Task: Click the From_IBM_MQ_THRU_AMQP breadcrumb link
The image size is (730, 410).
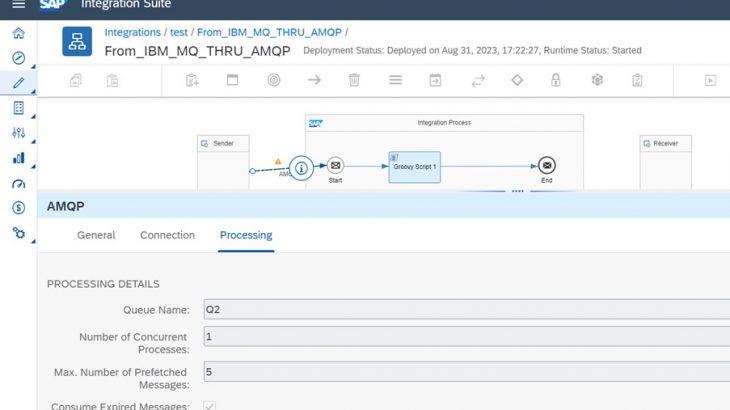Action: click(269, 32)
